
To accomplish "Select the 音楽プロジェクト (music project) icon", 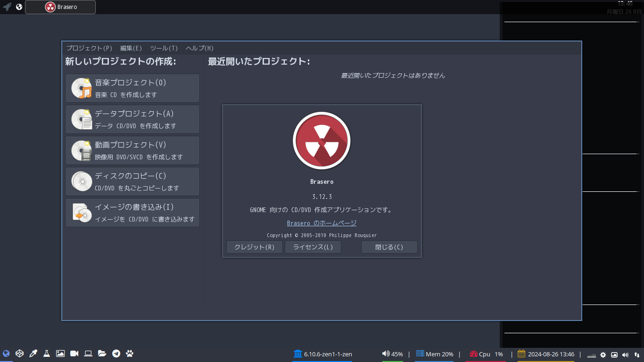I will point(81,88).
